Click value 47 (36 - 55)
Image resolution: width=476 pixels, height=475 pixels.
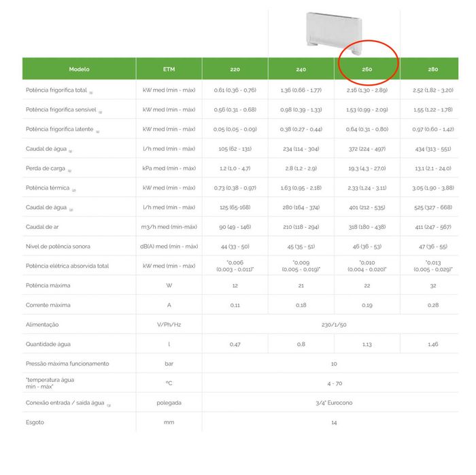pyautogui.click(x=433, y=246)
